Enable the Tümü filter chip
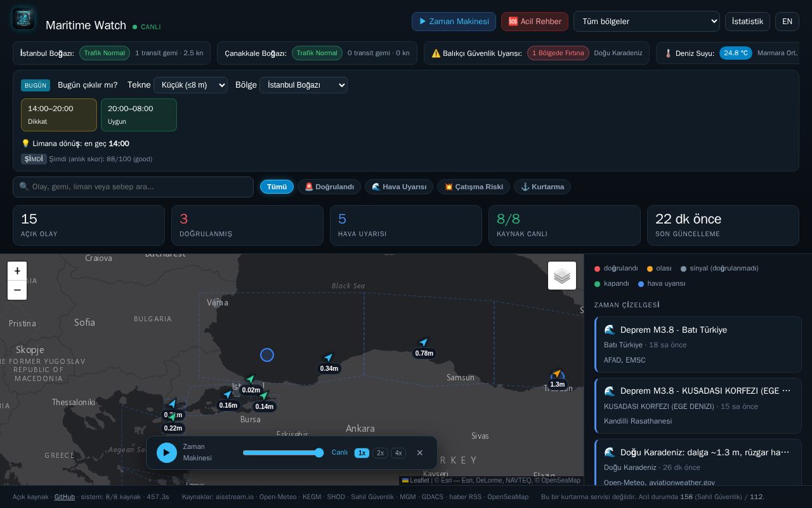This screenshot has height=508, width=812. (x=277, y=187)
